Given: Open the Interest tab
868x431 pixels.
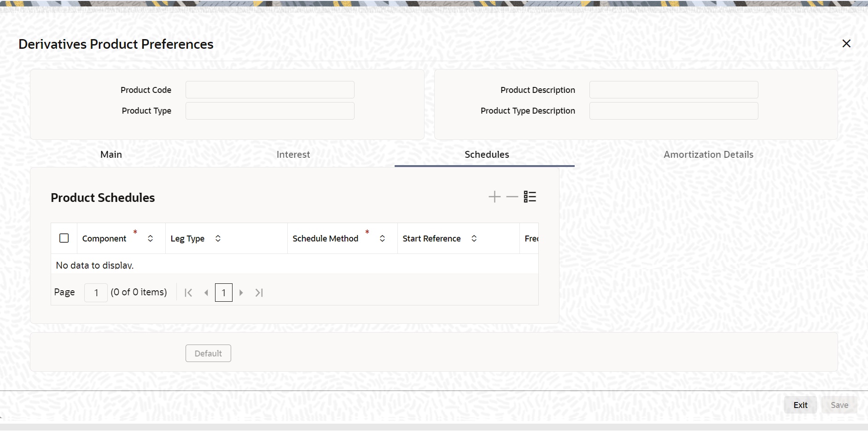Looking at the screenshot, I should (293, 155).
